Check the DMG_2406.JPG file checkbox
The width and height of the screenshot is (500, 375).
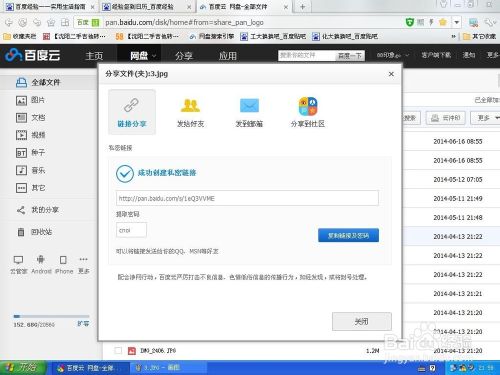point(118,350)
